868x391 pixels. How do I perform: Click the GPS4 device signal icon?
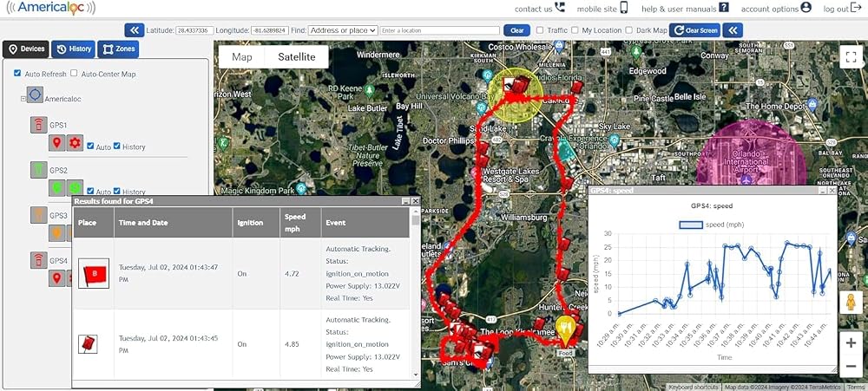(38, 260)
